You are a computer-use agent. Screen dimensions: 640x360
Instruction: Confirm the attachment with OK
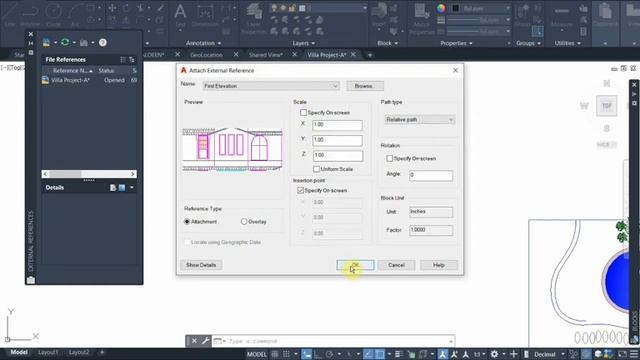355,265
